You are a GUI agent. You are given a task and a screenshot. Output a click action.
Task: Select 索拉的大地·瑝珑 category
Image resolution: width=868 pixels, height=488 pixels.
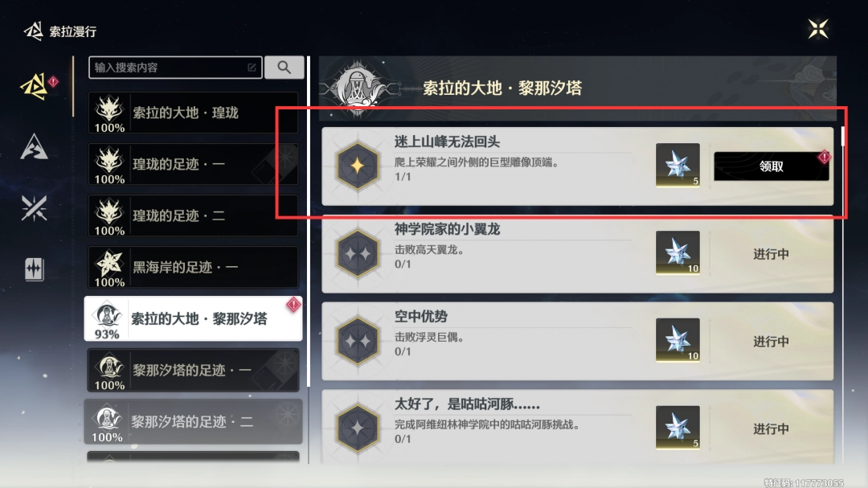193,113
